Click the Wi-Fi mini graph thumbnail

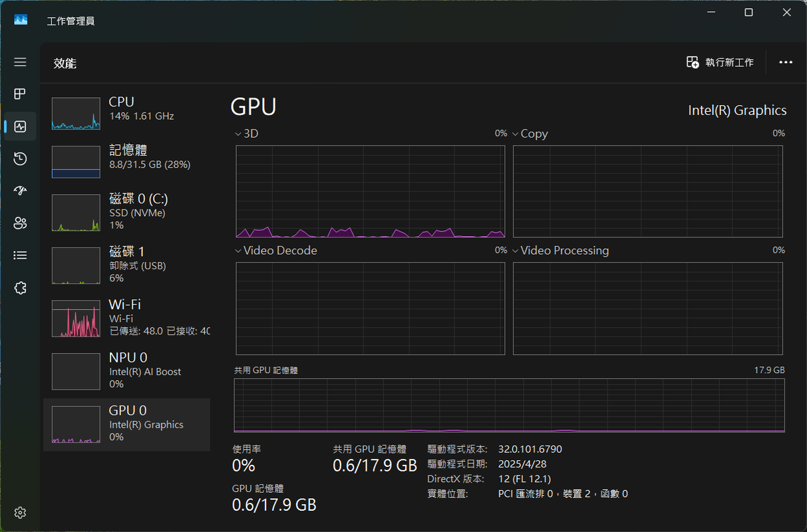click(x=76, y=319)
